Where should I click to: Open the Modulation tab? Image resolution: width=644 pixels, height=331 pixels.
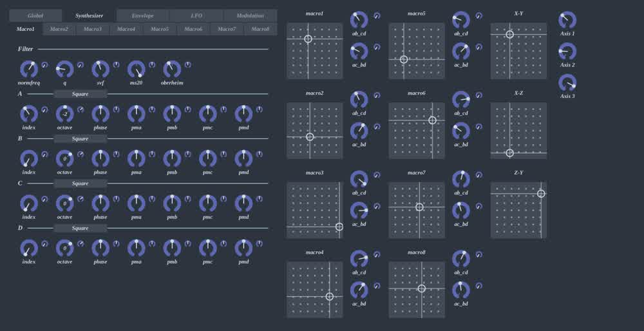pos(250,15)
